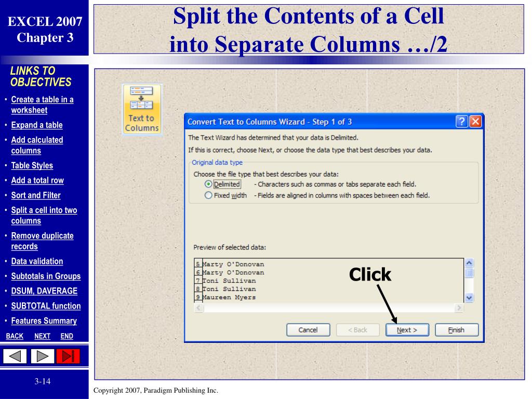Click the BACK text link
Viewport: 532px width, 399px height.
tap(15, 336)
